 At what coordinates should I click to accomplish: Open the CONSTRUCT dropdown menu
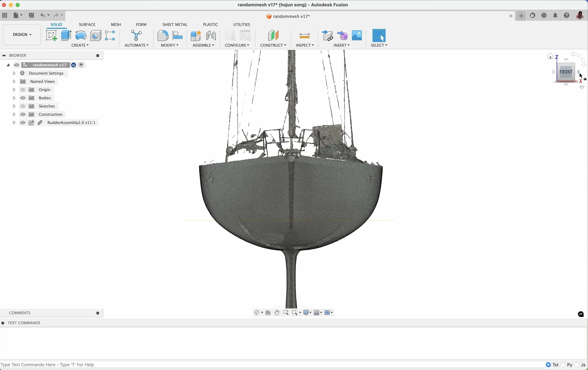[x=273, y=45]
